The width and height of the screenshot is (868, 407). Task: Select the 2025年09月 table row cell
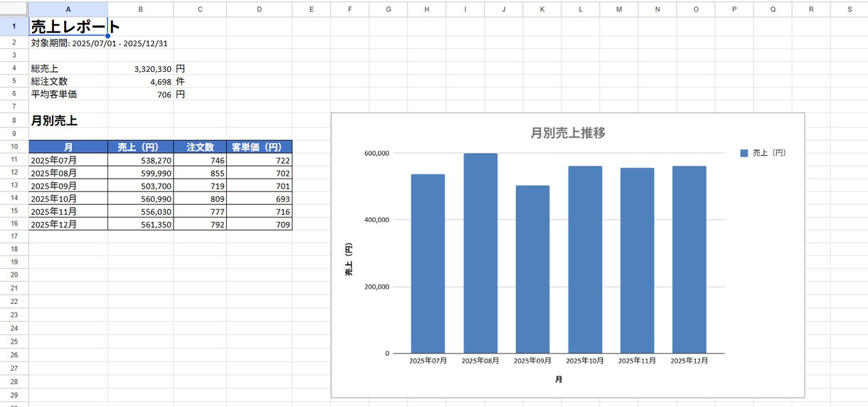click(x=68, y=186)
